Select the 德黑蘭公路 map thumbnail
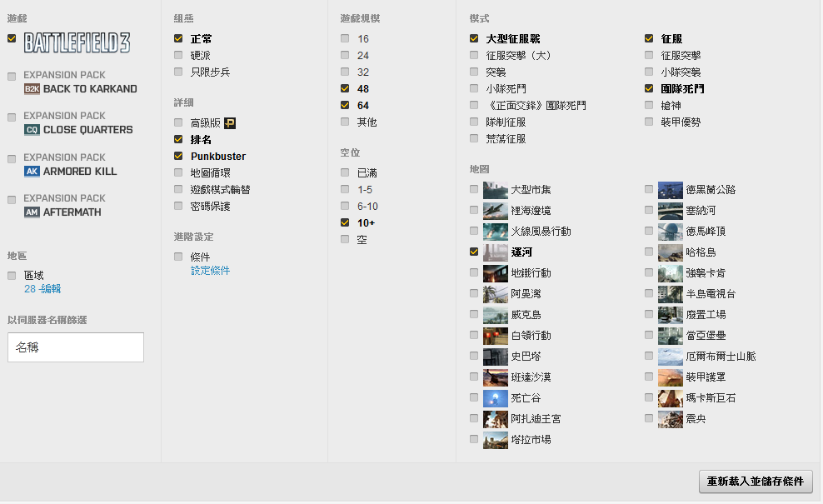Viewport: 823px width, 504px height. 670,189
